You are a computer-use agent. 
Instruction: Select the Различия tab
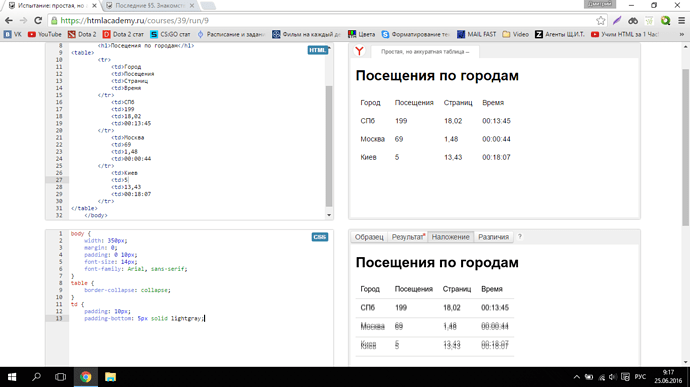point(493,237)
